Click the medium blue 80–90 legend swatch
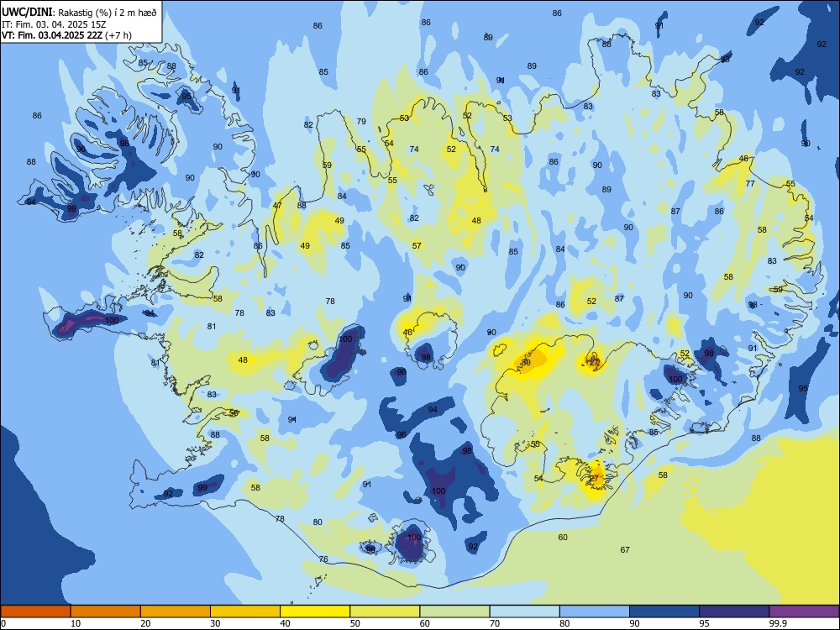Image resolution: width=840 pixels, height=630 pixels. click(595, 612)
